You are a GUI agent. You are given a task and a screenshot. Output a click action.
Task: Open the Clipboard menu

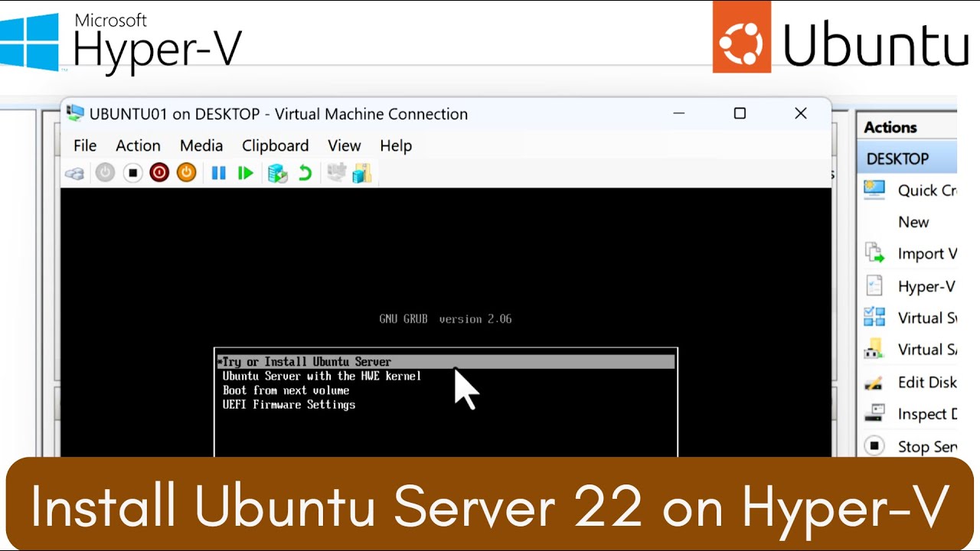[276, 145]
